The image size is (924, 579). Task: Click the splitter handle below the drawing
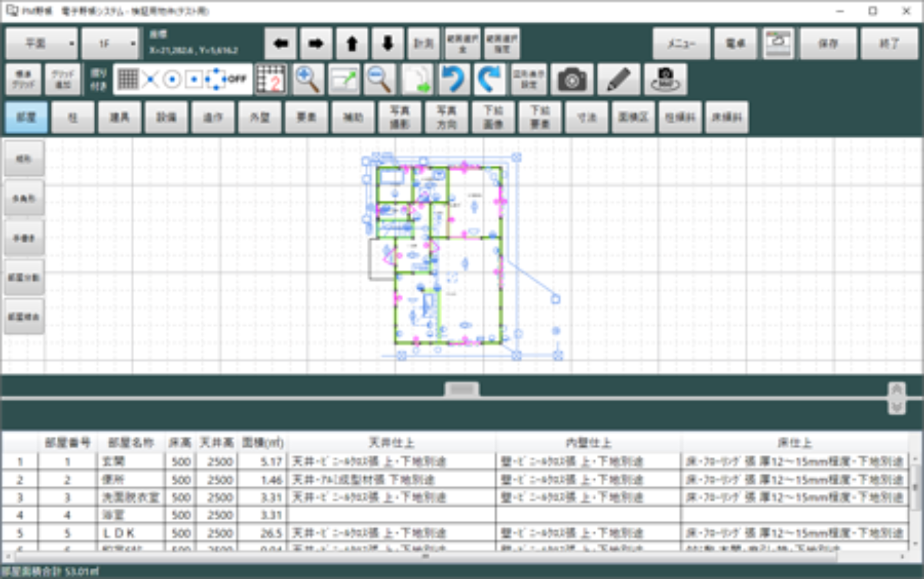(x=462, y=389)
